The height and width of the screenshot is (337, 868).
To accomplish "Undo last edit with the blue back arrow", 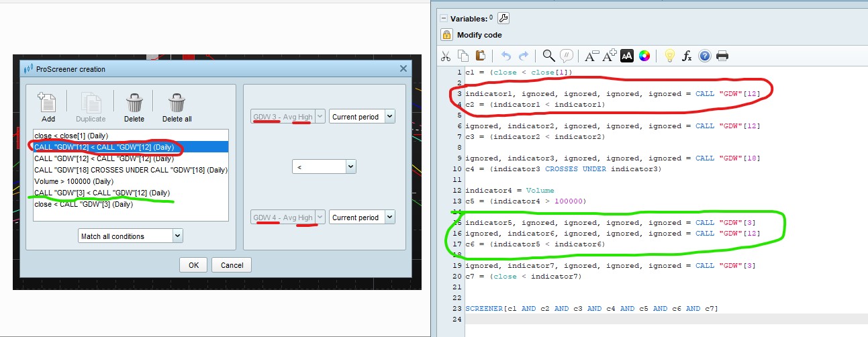I will point(506,56).
